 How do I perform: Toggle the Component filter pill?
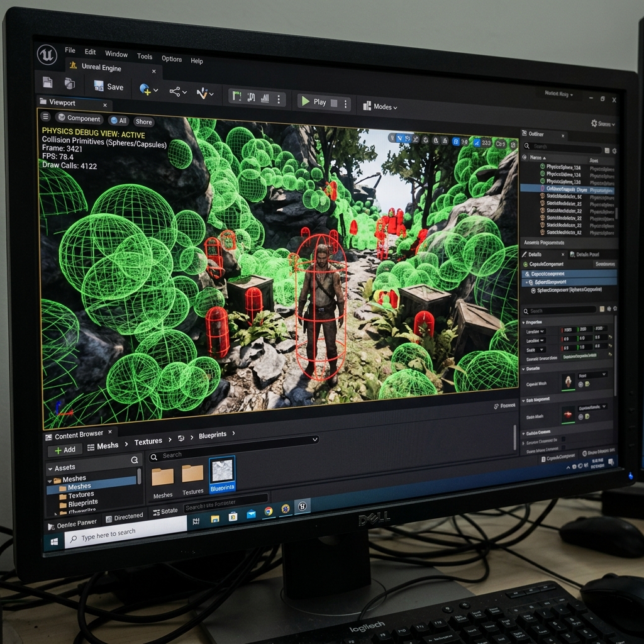[79, 118]
